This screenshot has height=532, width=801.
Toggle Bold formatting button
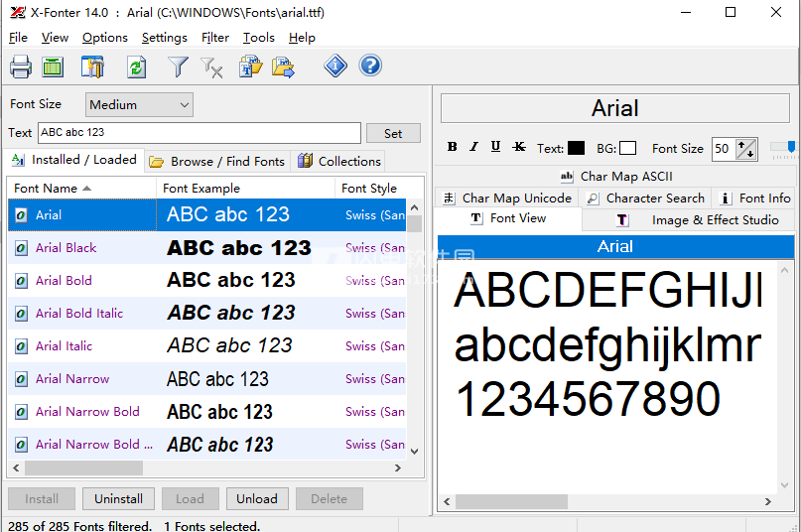click(x=452, y=147)
